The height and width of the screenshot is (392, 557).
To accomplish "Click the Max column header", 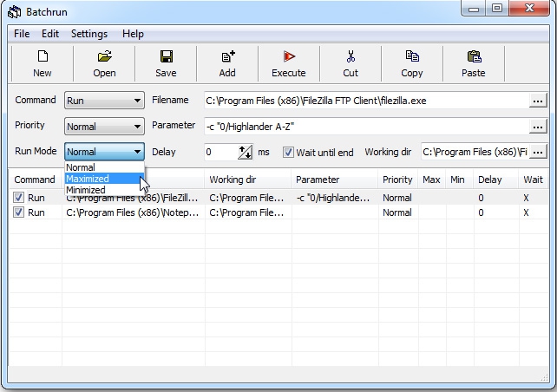I will pyautogui.click(x=432, y=180).
